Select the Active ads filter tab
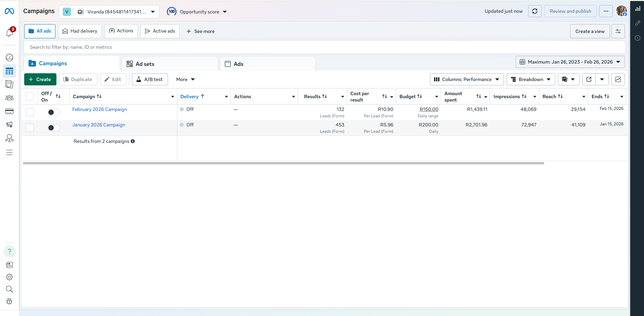Screen dimensions: 644x316 pyautogui.click(x=160, y=31)
